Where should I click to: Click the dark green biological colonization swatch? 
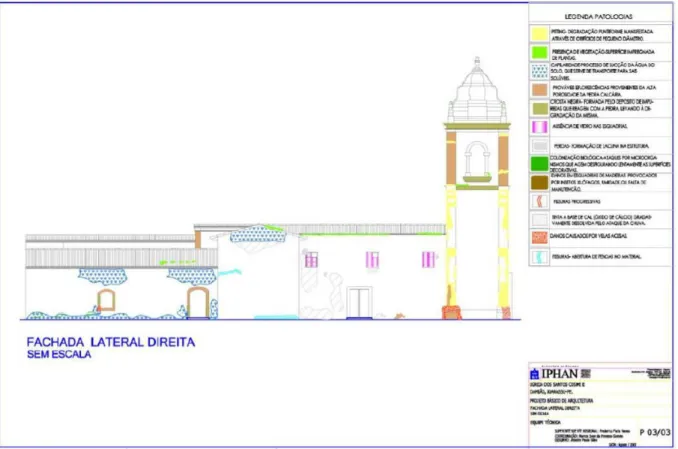point(539,164)
